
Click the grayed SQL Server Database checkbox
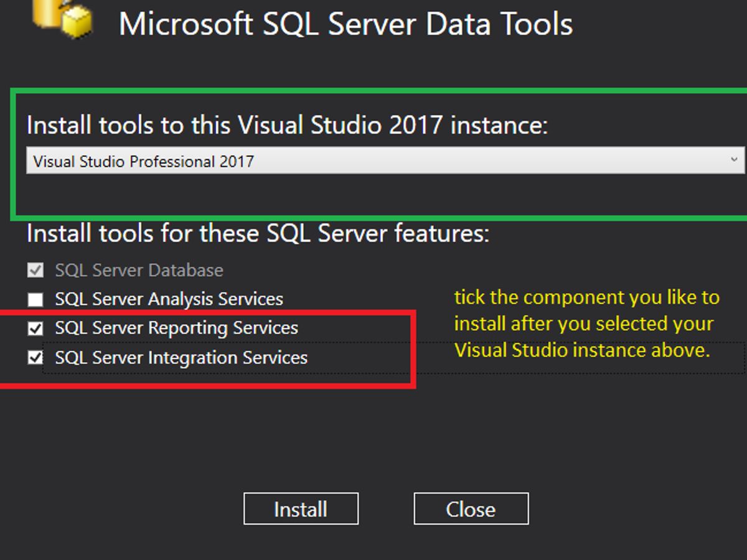pos(35,271)
